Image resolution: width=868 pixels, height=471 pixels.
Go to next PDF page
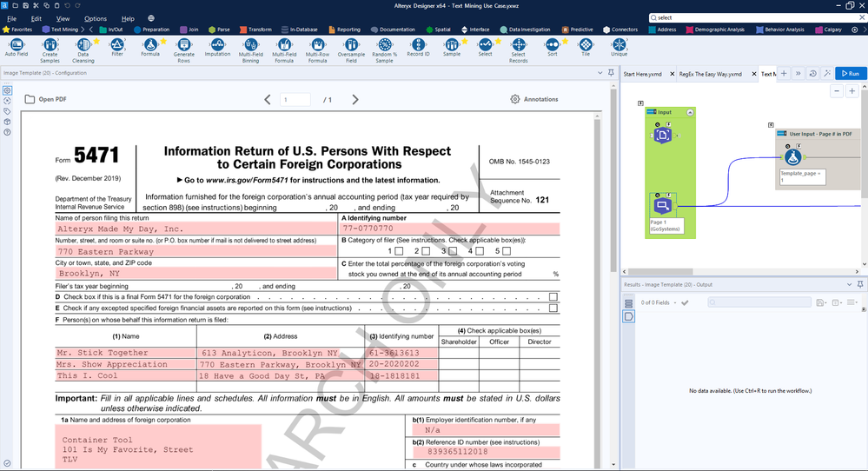click(x=354, y=100)
